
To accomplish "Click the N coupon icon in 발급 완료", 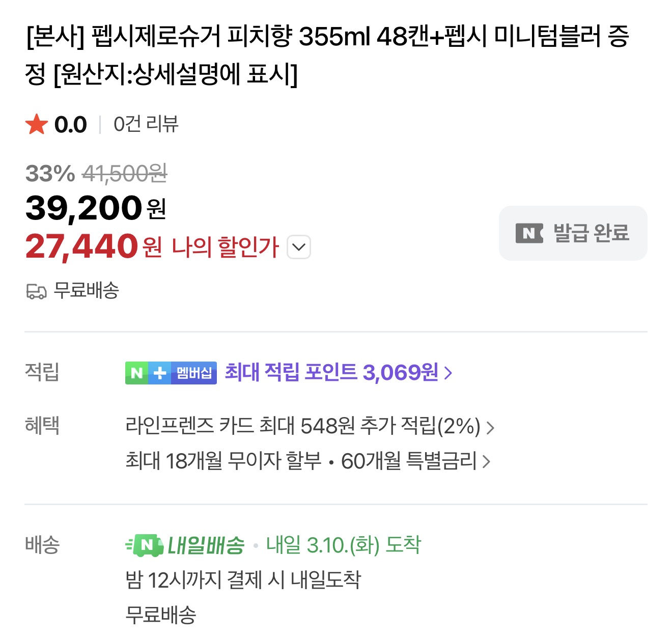I will tap(529, 233).
